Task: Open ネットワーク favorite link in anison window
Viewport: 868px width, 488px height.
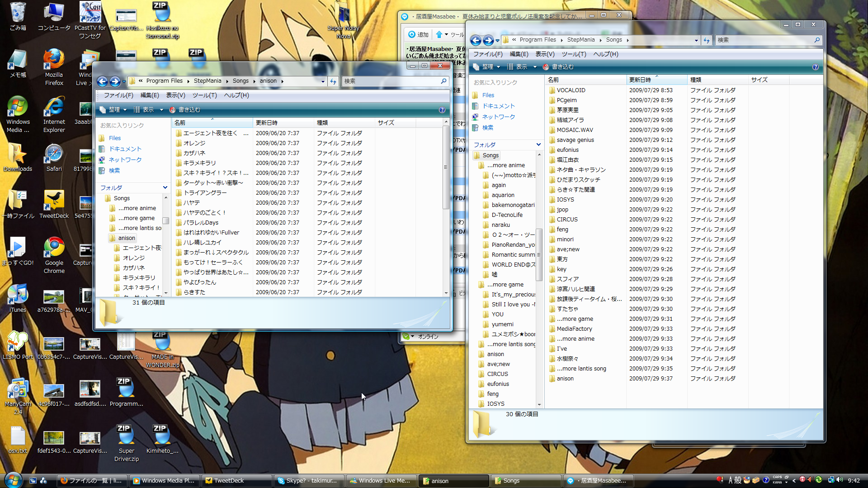Action: [x=125, y=160]
